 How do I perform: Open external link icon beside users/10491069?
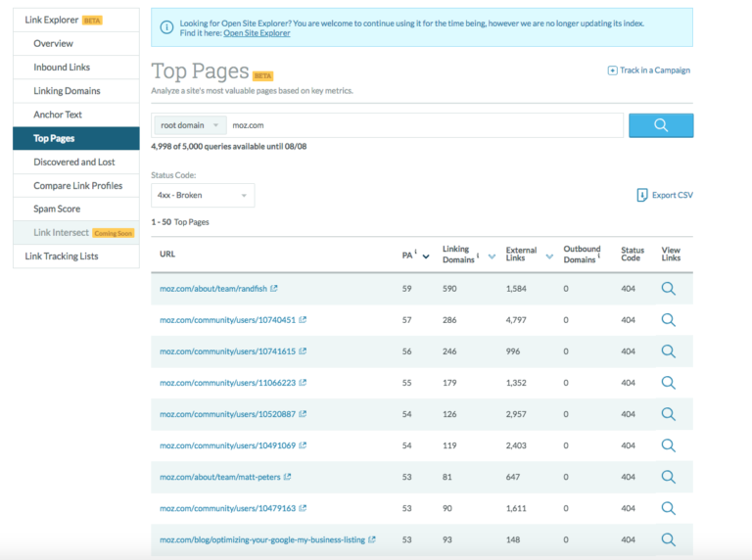pos(303,444)
